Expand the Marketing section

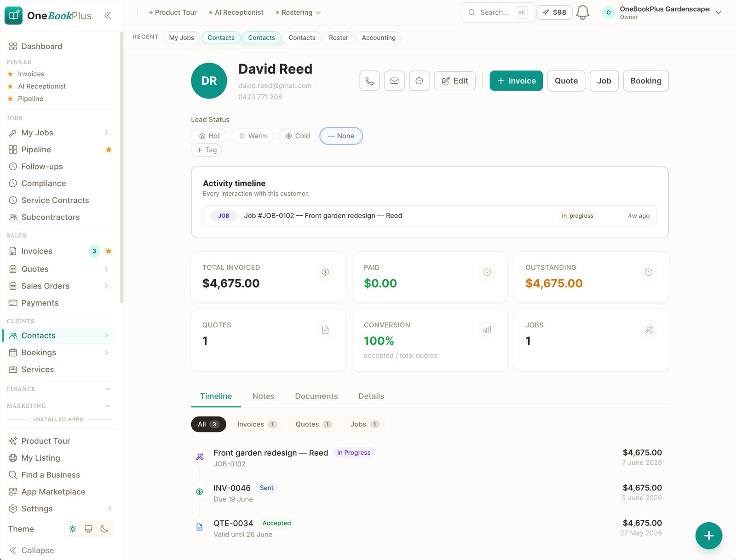tap(59, 406)
